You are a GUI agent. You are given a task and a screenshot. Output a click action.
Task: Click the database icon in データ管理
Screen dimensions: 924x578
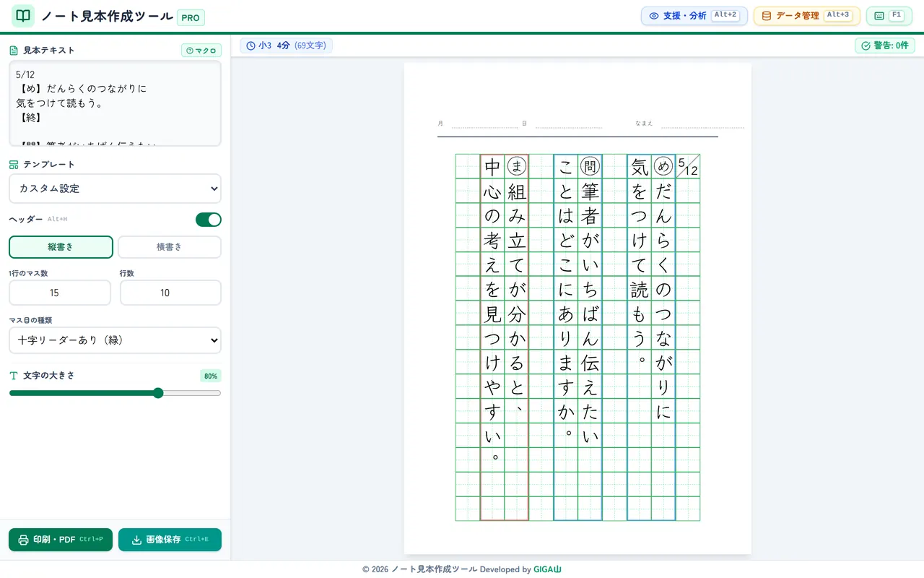[767, 16]
